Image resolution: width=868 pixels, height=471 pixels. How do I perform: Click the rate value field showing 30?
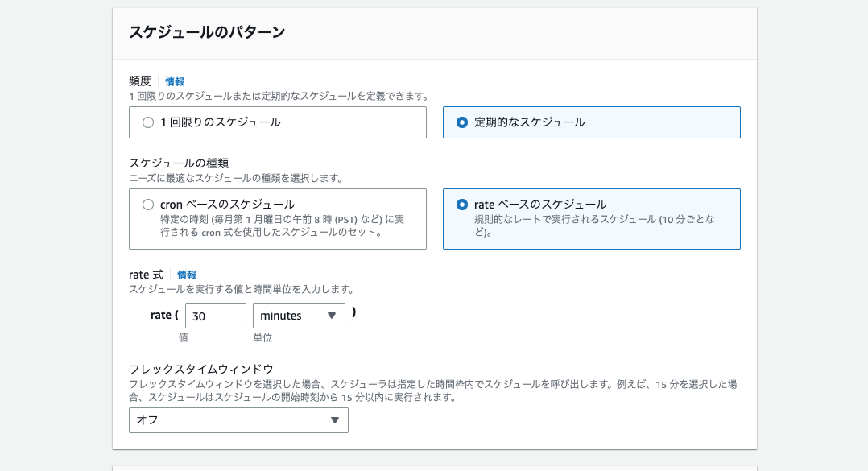tap(215, 316)
